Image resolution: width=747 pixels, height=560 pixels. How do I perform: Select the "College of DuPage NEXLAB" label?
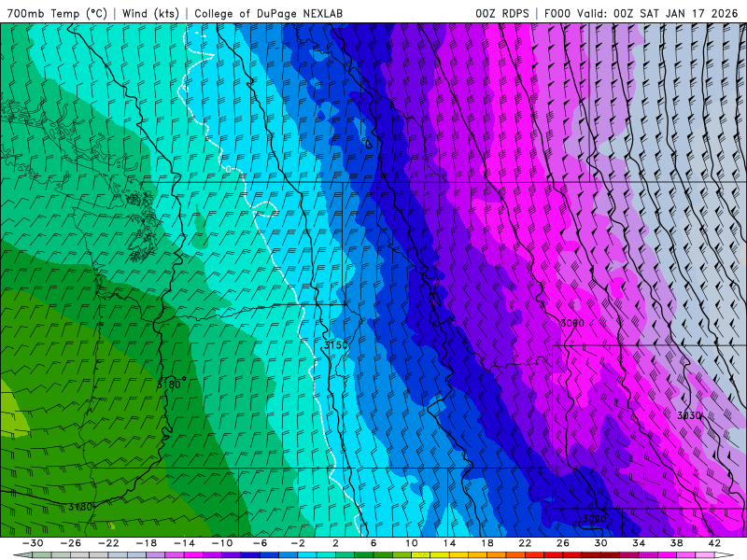[268, 13]
